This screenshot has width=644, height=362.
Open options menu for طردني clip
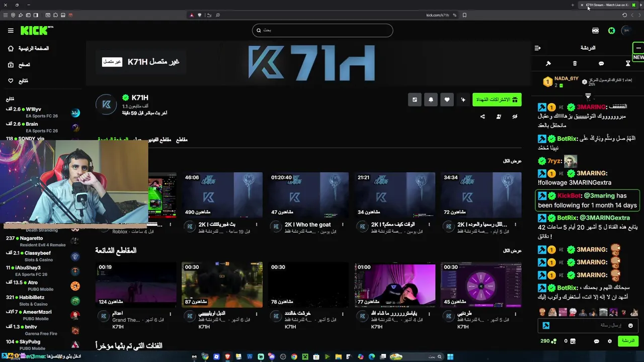tap(516, 314)
